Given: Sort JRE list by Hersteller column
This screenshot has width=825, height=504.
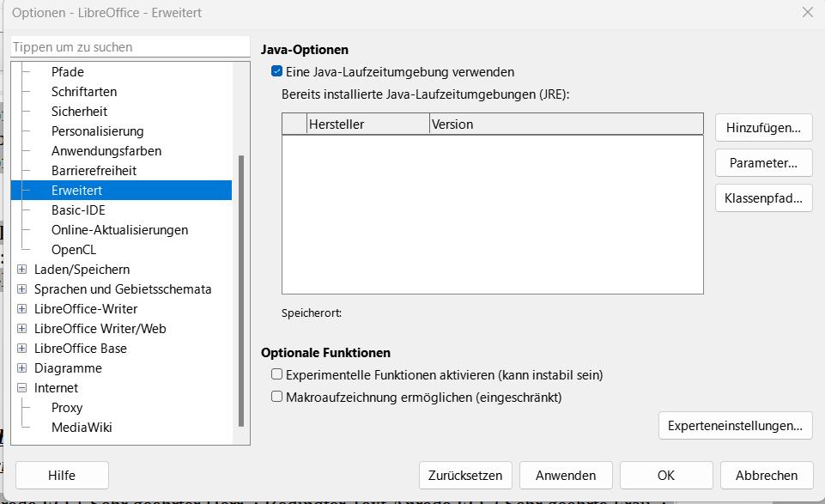Looking at the screenshot, I should point(368,124).
